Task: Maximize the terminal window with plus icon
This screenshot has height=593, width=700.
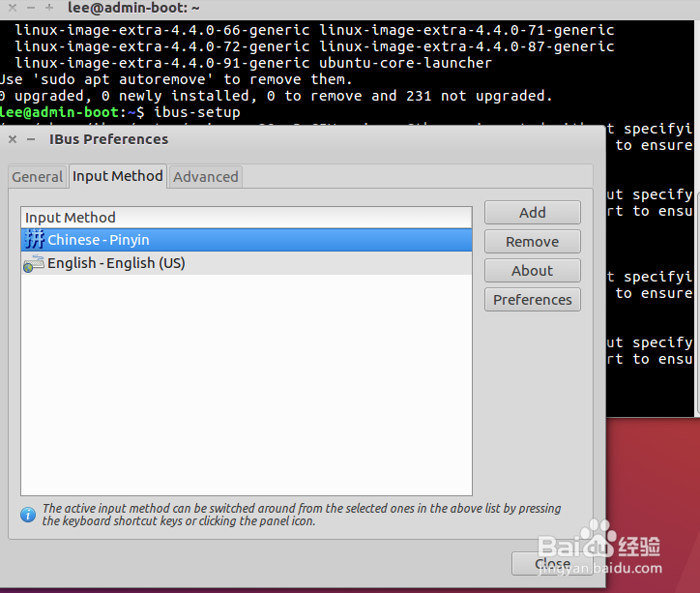Action: 49,8
